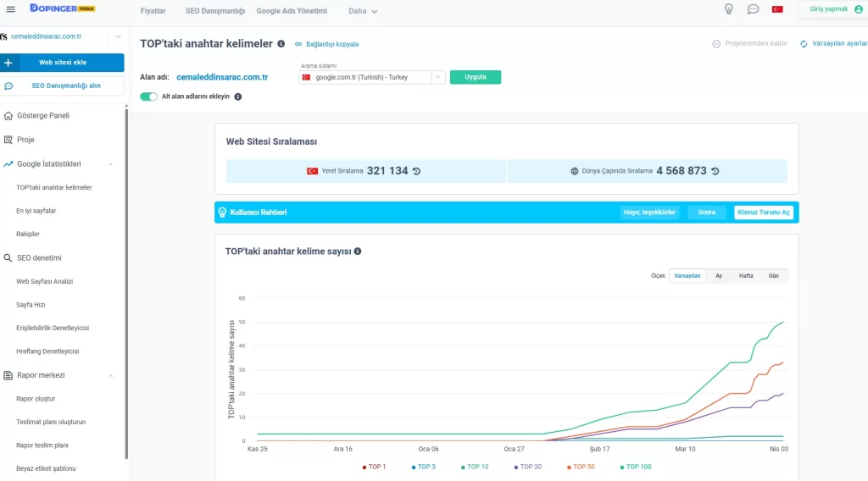Select the Hafta scale tab
The height and width of the screenshot is (481, 868).
pos(746,276)
